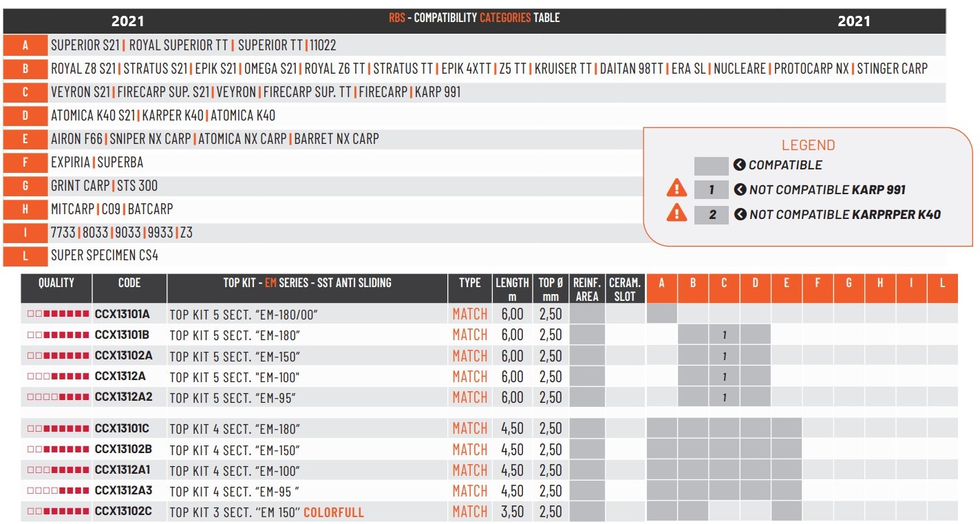980x524 pixels.
Task: Click MATCH in the CCX13102C row
Action: pyautogui.click(x=470, y=512)
